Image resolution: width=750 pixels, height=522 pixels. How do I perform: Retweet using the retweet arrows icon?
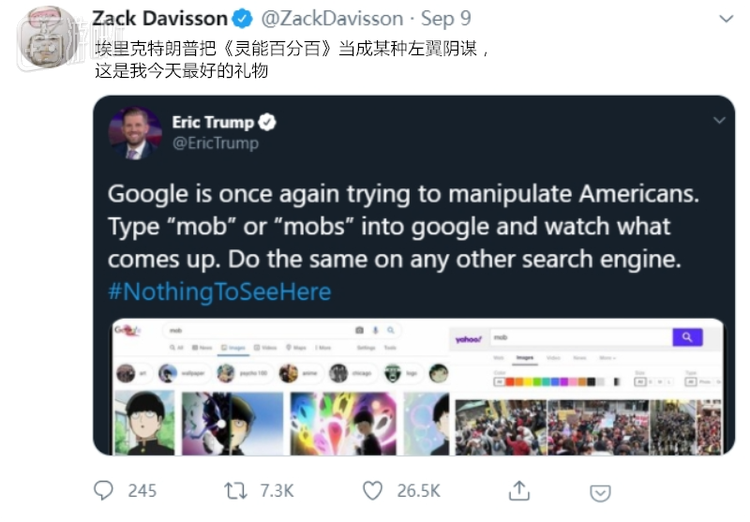(236, 491)
